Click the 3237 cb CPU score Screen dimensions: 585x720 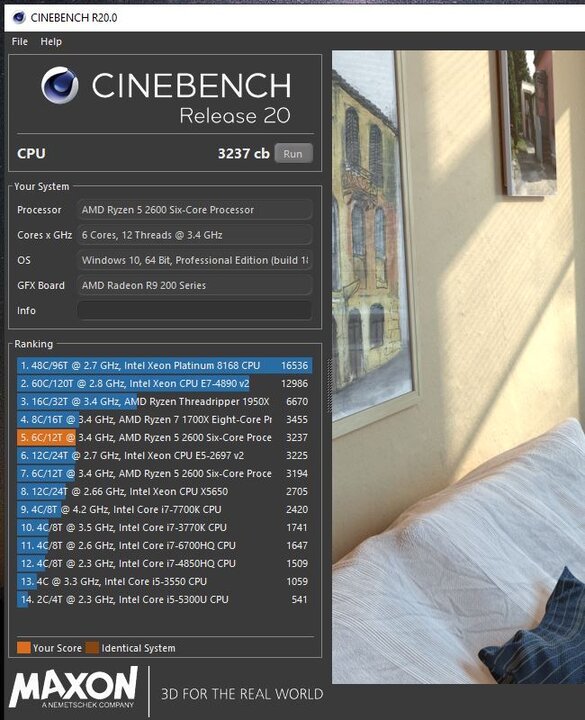coord(243,153)
